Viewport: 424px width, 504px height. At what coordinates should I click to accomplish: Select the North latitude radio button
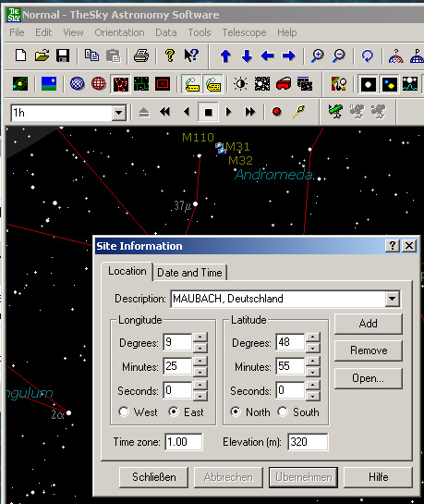tap(236, 412)
